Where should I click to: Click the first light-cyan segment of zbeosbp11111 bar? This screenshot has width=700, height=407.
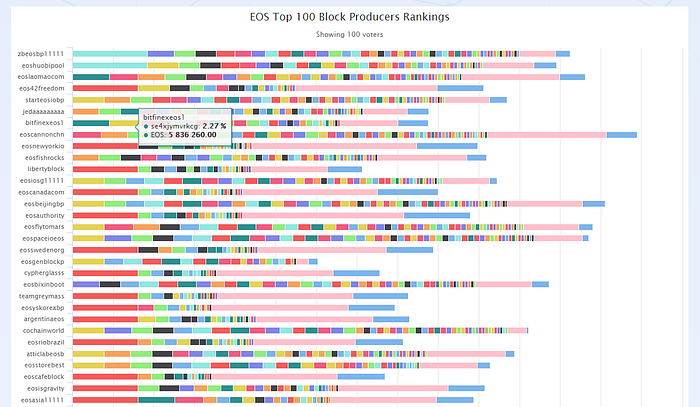click(x=110, y=54)
